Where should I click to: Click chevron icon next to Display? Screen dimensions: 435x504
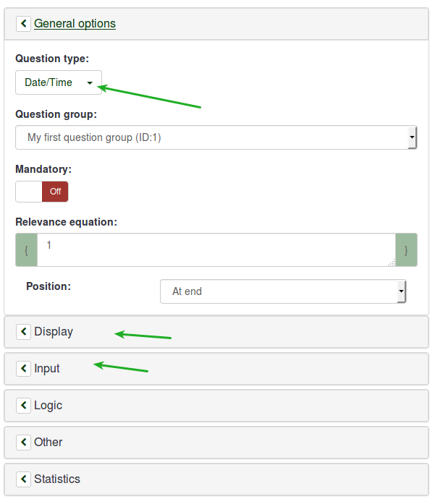pos(23,331)
